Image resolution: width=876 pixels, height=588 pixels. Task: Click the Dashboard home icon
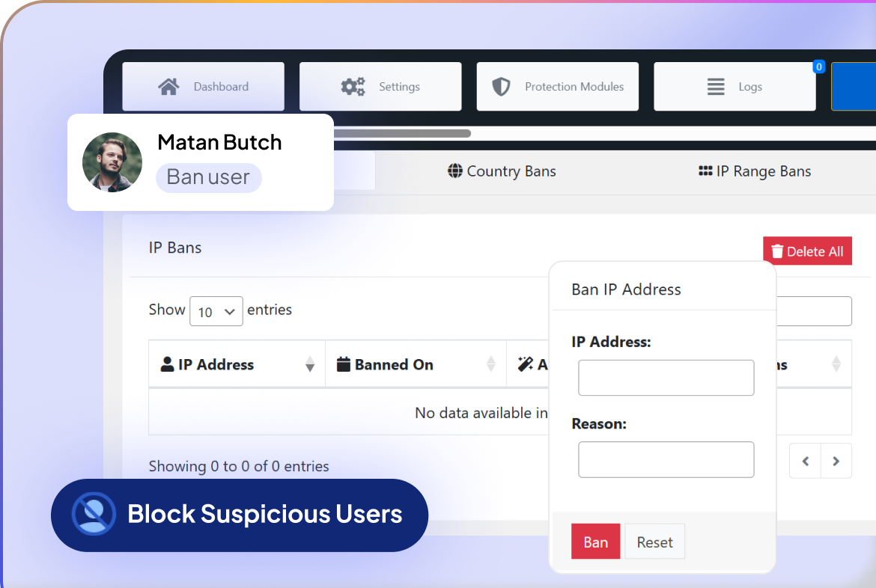(169, 87)
